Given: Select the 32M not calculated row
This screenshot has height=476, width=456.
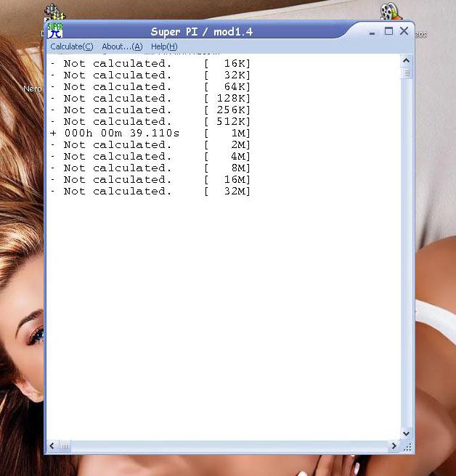Looking at the screenshot, I should (x=150, y=192).
